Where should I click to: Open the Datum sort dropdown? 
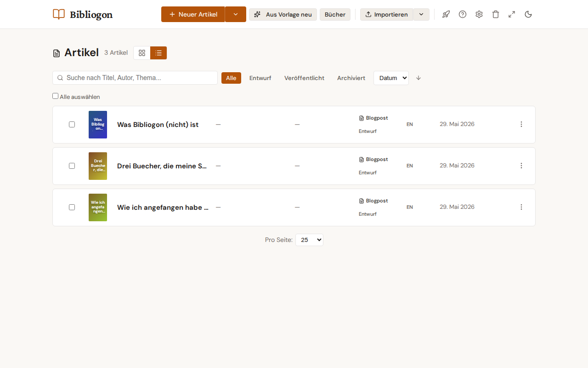(391, 78)
